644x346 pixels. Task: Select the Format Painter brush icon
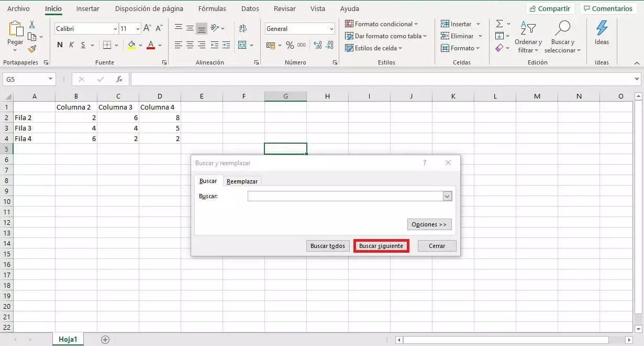click(x=32, y=49)
